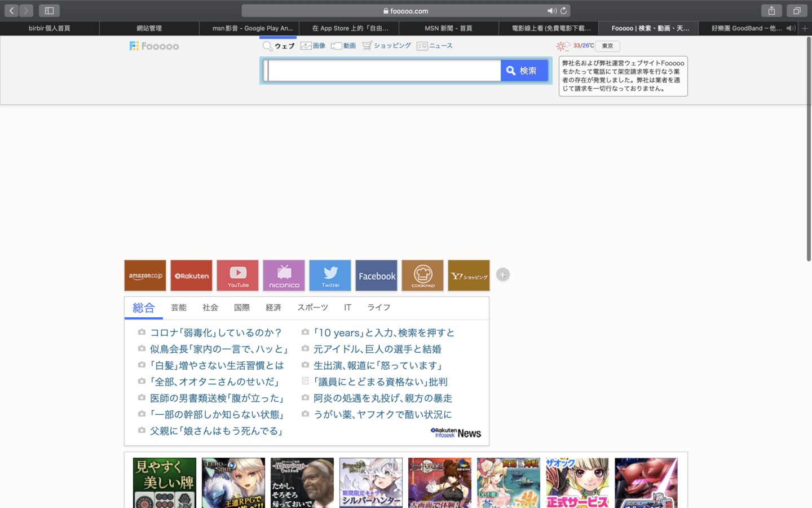Open headline コロナ「弱毒化」しているのか？
This screenshot has width=812, height=508.
(x=216, y=332)
